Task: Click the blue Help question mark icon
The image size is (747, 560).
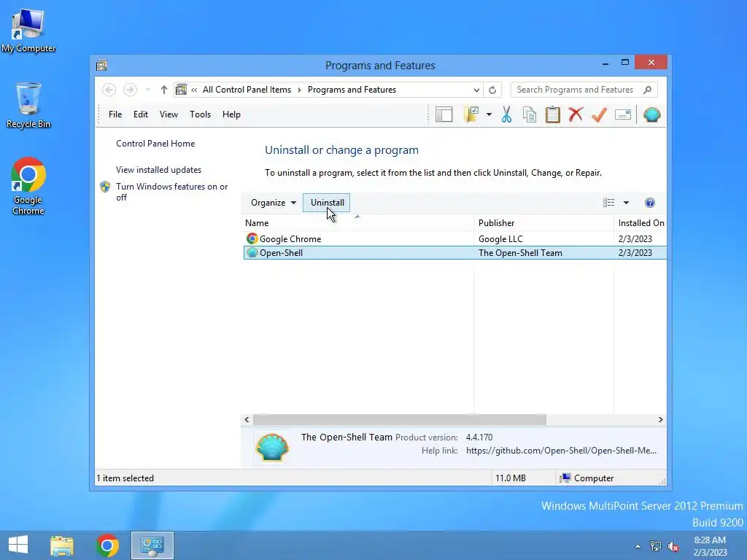Action: (650, 203)
